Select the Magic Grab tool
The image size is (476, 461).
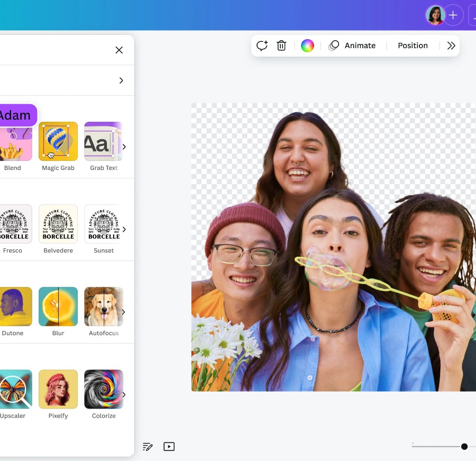click(x=58, y=141)
